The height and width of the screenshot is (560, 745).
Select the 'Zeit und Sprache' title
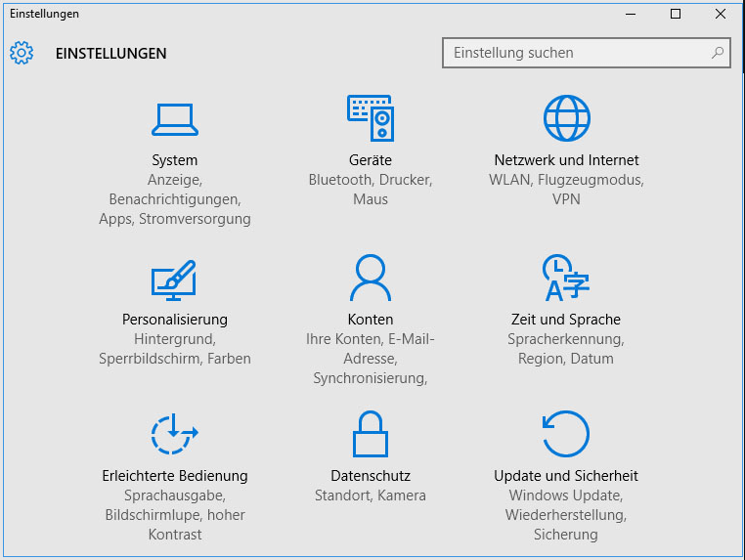click(566, 320)
